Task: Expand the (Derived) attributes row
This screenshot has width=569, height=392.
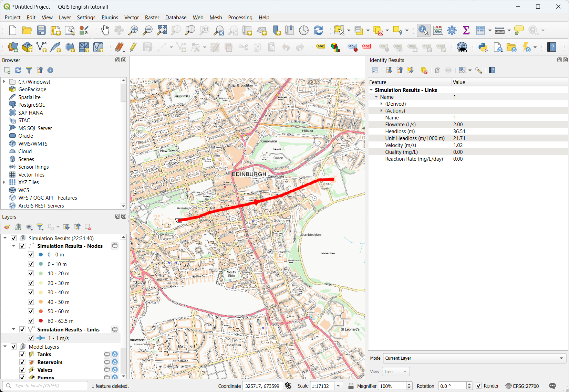Action: click(381, 104)
